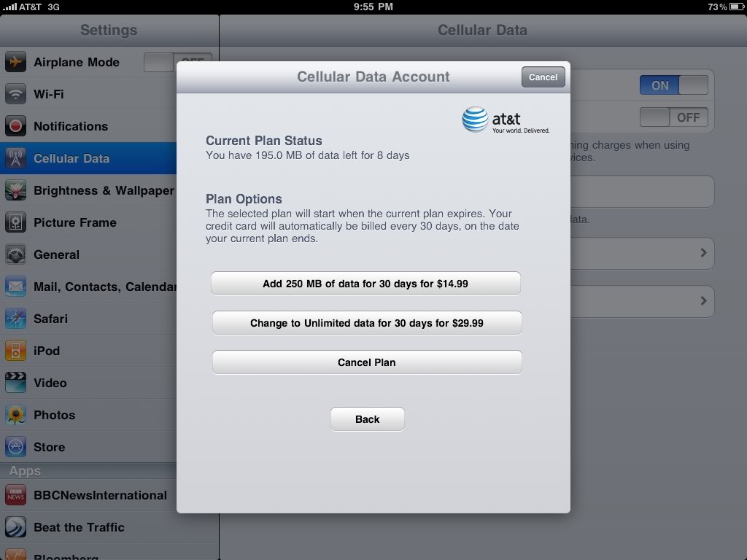Tap the Cellular Data antenna icon
The image size is (747, 560).
click(x=15, y=158)
